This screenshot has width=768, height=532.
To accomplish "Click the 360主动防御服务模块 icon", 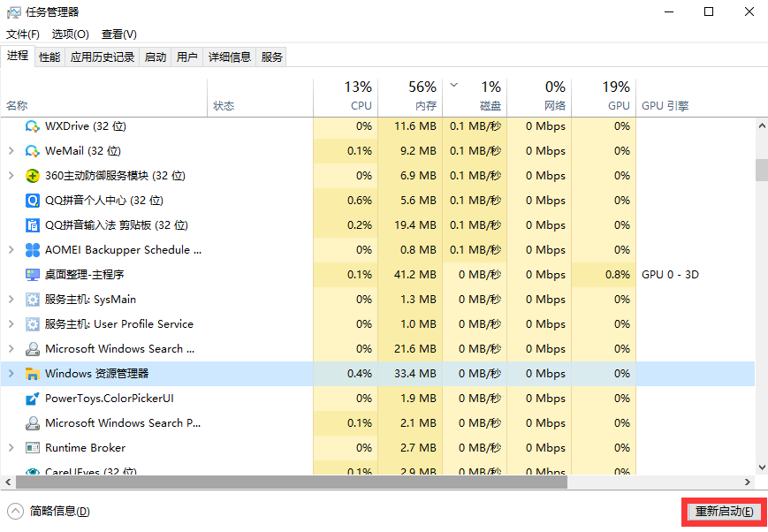I will [33, 176].
